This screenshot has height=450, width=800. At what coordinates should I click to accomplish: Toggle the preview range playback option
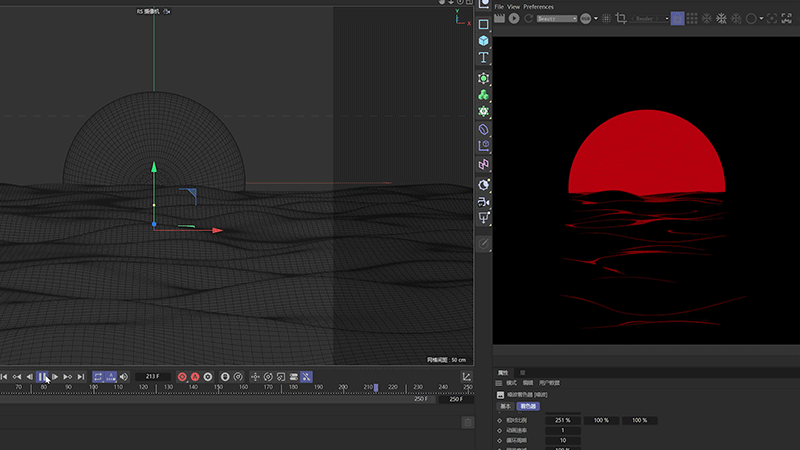pyautogui.click(x=111, y=377)
